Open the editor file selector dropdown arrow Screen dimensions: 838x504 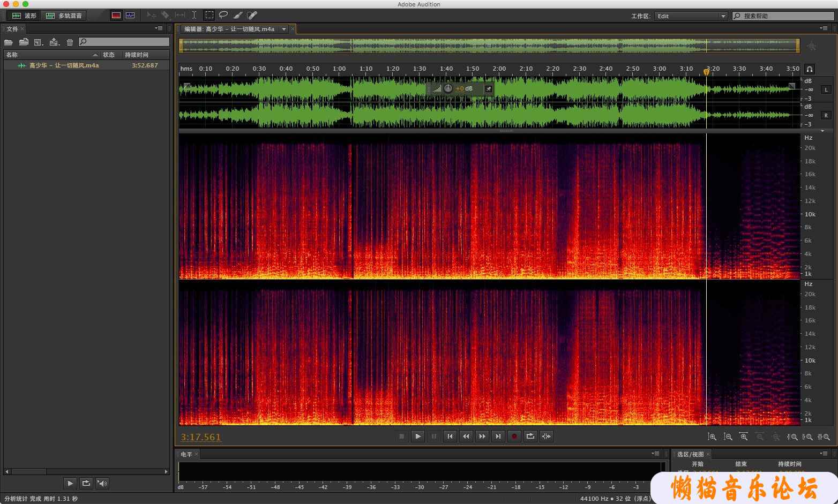284,29
